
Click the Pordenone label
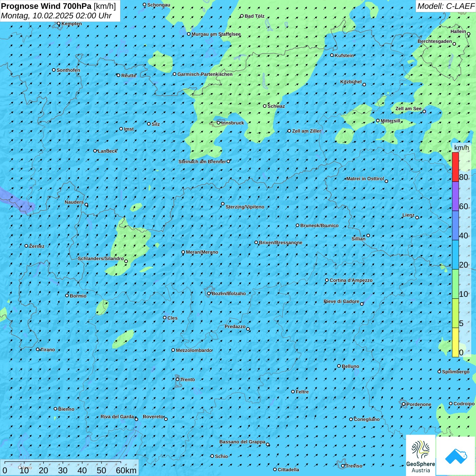pyautogui.click(x=419, y=404)
